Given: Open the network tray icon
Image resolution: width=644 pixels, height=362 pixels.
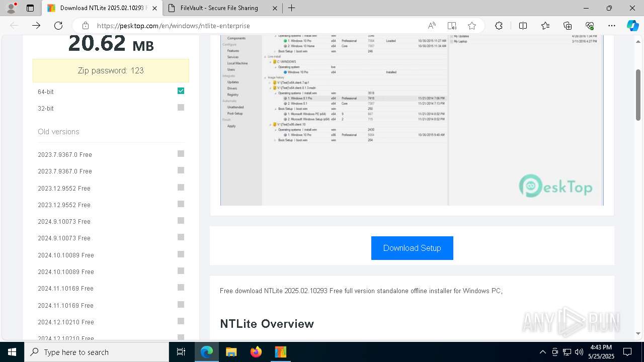Looking at the screenshot, I should 567,352.
